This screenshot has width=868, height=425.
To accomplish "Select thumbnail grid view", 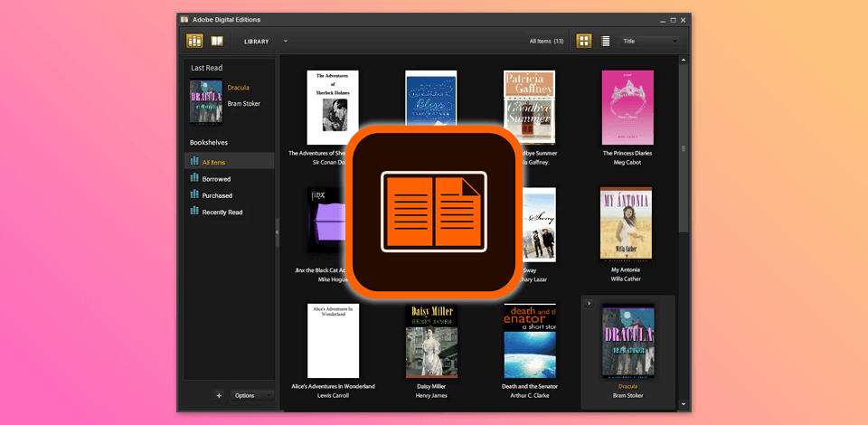I will [x=584, y=41].
